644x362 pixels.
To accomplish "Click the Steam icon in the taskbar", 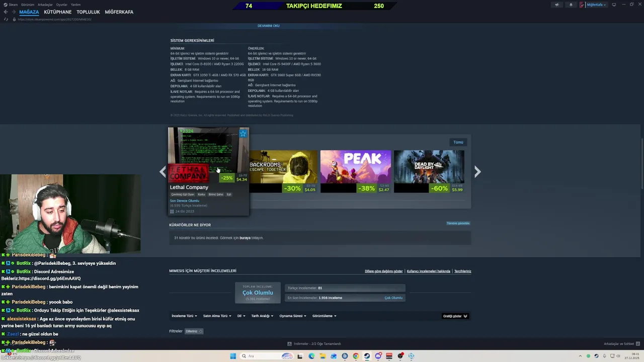I will 367,356.
